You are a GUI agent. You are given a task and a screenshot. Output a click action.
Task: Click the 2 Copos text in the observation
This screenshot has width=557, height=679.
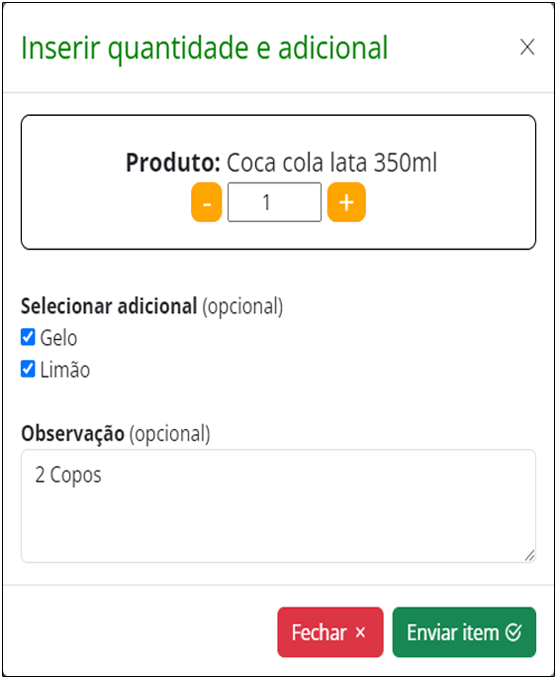click(x=68, y=475)
